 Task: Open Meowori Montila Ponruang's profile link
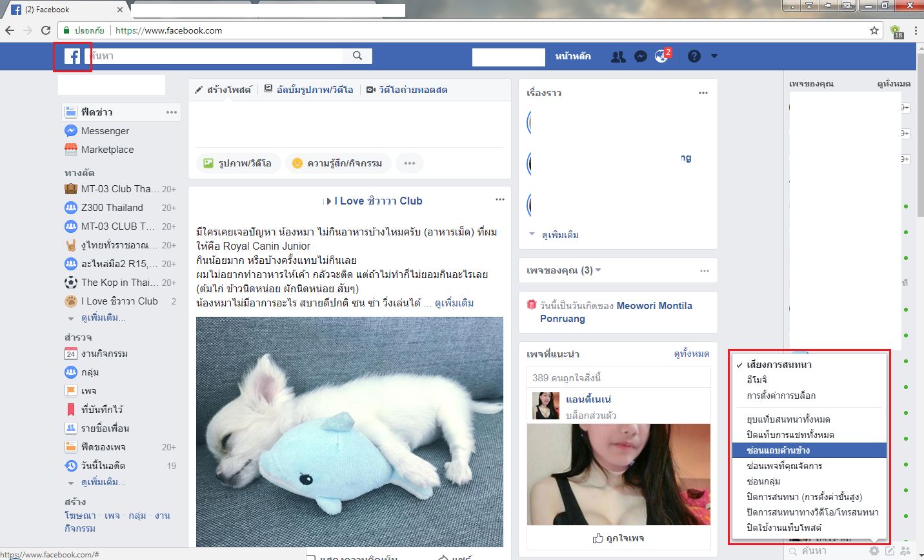coord(616,312)
